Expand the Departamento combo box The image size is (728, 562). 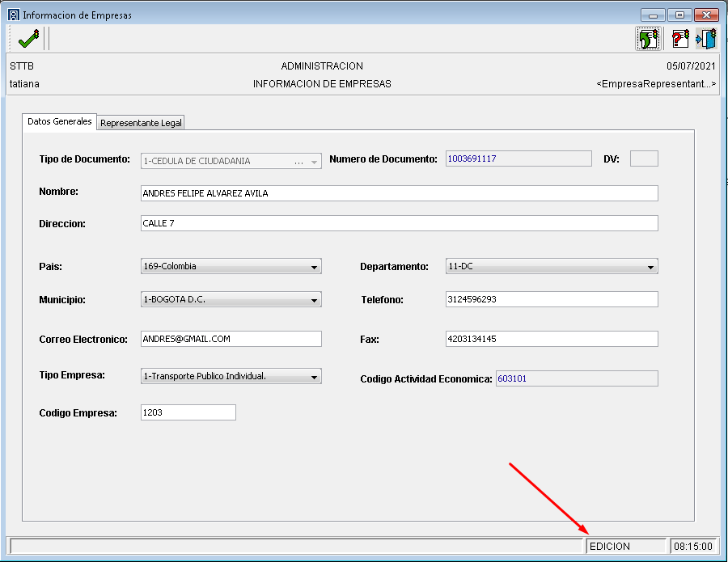pyautogui.click(x=650, y=267)
